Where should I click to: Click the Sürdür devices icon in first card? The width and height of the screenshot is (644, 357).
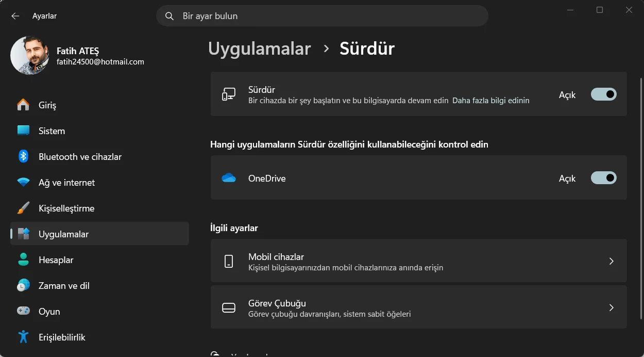click(x=229, y=94)
